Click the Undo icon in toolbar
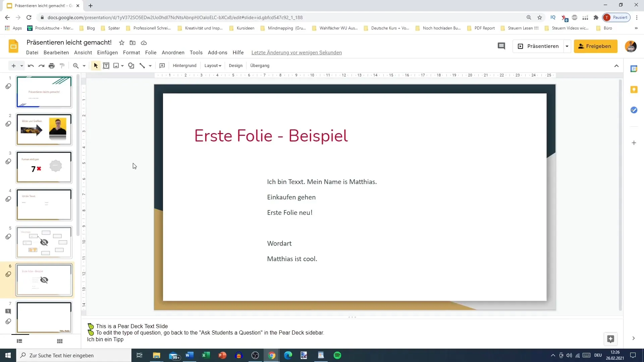 pyautogui.click(x=30, y=65)
